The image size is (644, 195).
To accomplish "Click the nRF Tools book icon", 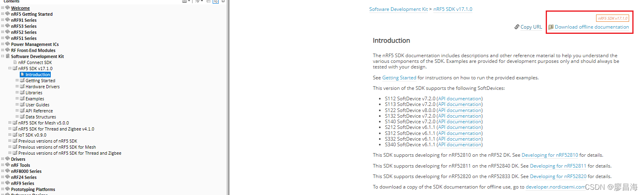I will (8, 165).
